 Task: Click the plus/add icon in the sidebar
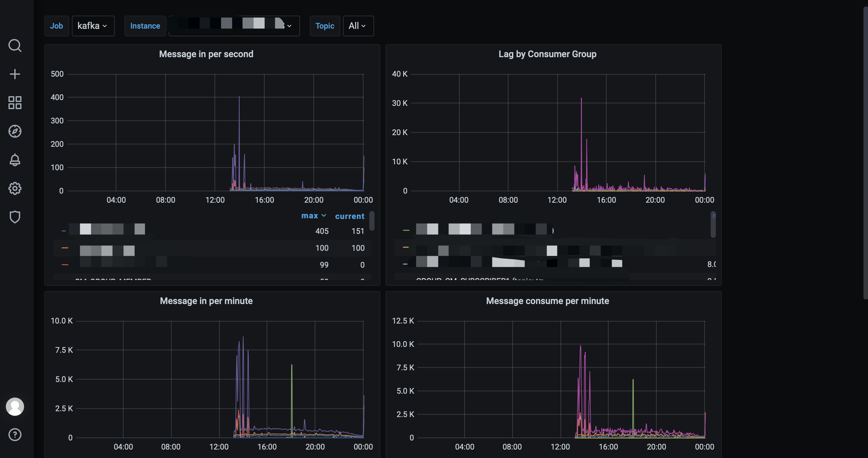point(16,74)
